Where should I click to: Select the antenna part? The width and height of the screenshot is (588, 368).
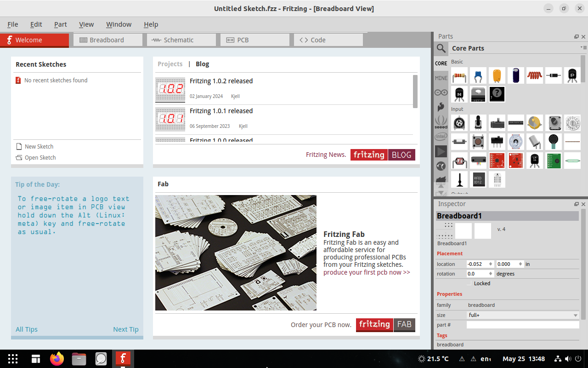click(459, 179)
